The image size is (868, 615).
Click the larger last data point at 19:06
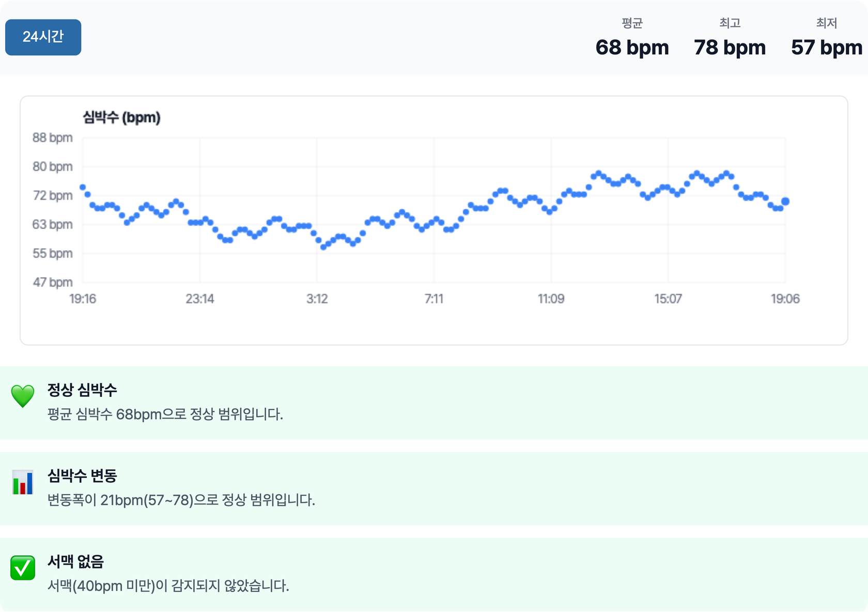[x=785, y=202]
